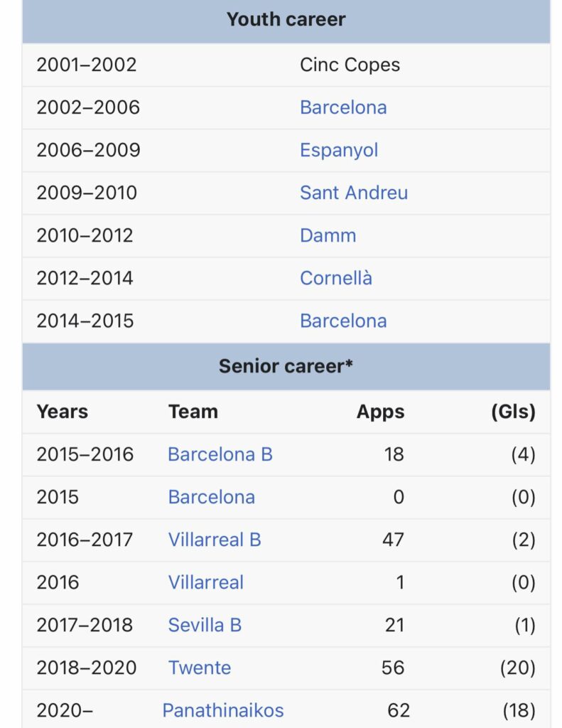562x728 pixels.
Task: Click the Damm youth club link
Action: (328, 235)
